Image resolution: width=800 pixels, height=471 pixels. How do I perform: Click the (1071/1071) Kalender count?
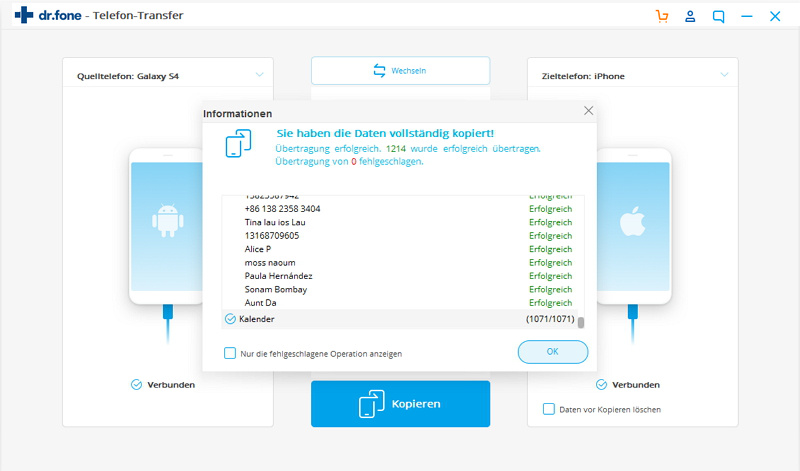550,319
